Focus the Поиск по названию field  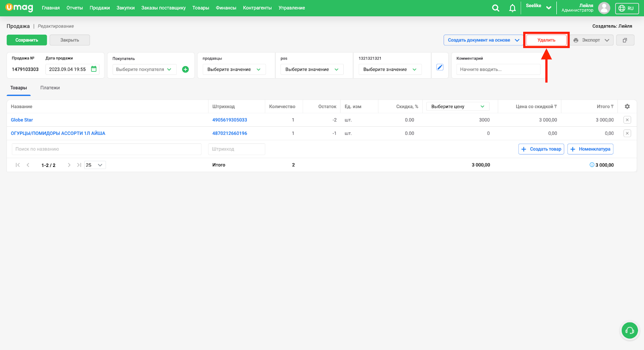(x=107, y=149)
